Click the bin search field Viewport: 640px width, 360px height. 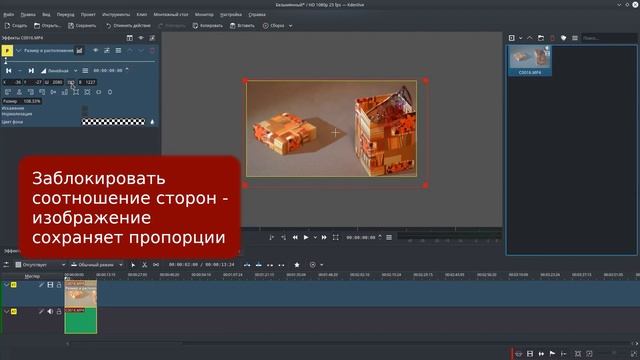pyautogui.click(x=609, y=38)
